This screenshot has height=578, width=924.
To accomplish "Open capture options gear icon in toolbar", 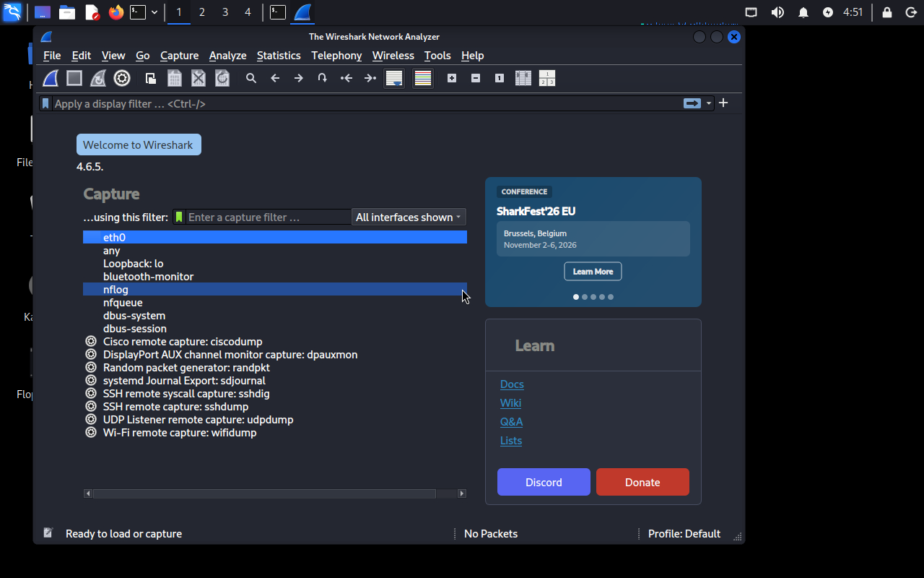I will [122, 78].
